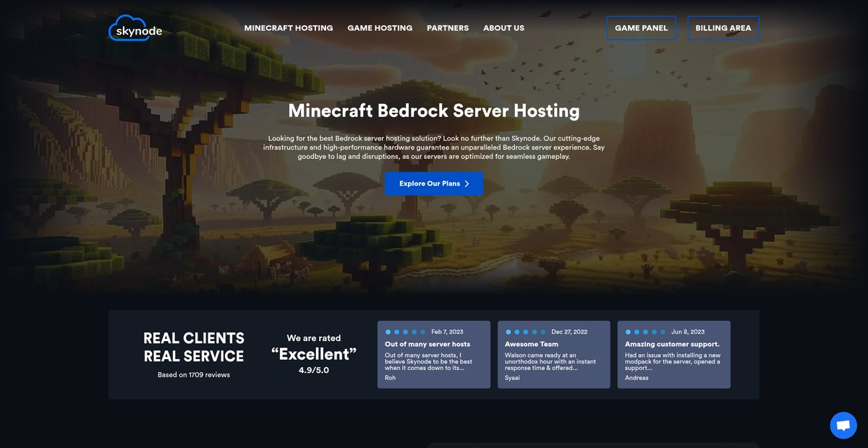Click the Skynode cloud logo
Image resolution: width=868 pixels, height=448 pixels.
[135, 28]
